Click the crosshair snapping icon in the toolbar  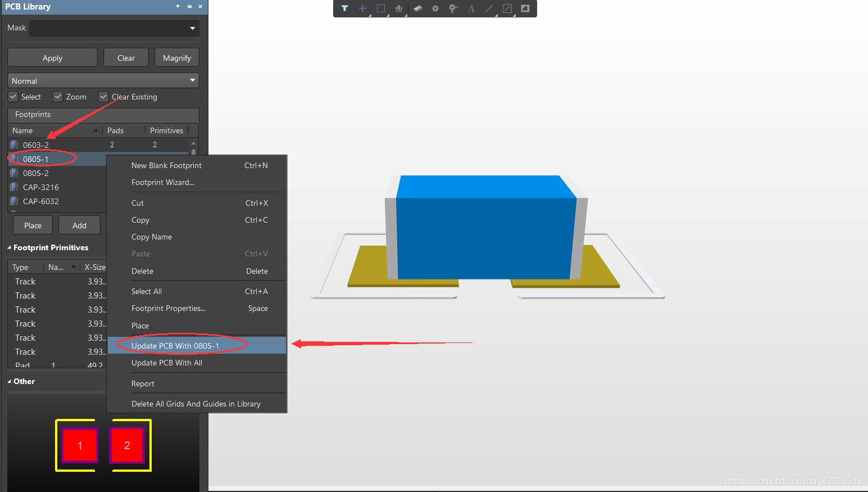(362, 8)
